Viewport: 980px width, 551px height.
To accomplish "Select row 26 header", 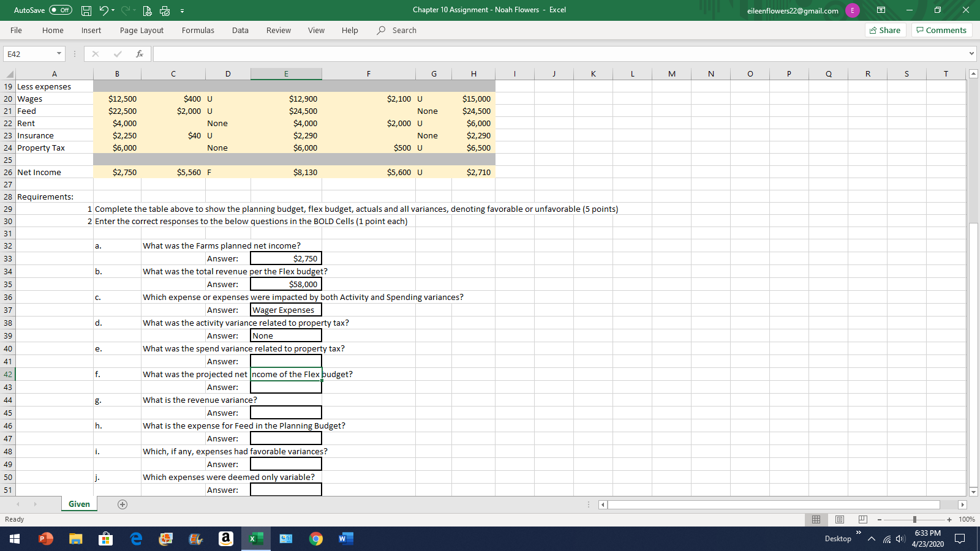I will pos(8,172).
